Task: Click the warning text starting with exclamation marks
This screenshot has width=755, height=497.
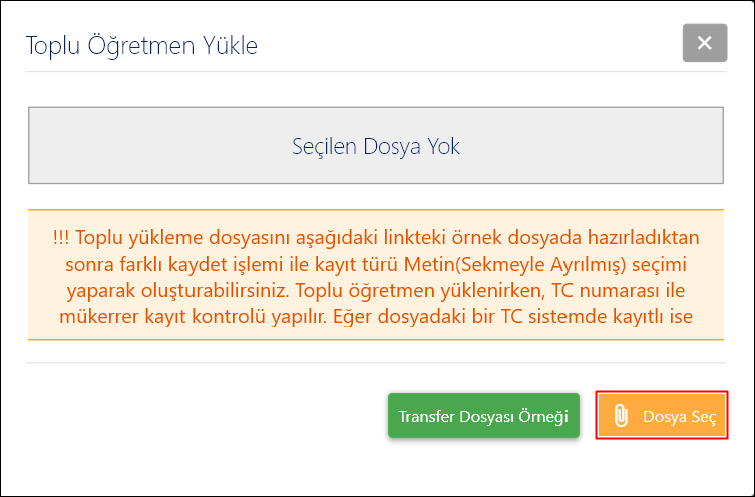Action: (x=376, y=240)
